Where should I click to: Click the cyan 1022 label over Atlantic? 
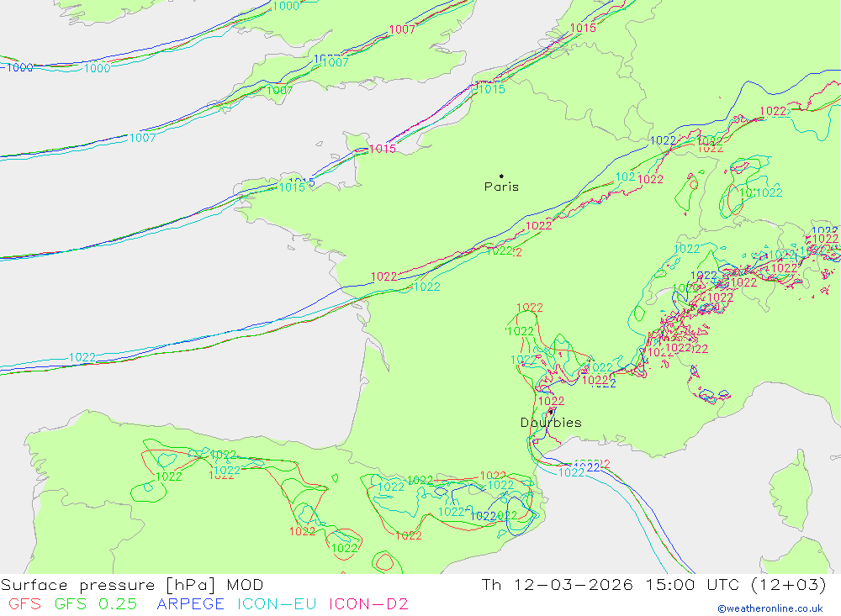tap(82, 357)
